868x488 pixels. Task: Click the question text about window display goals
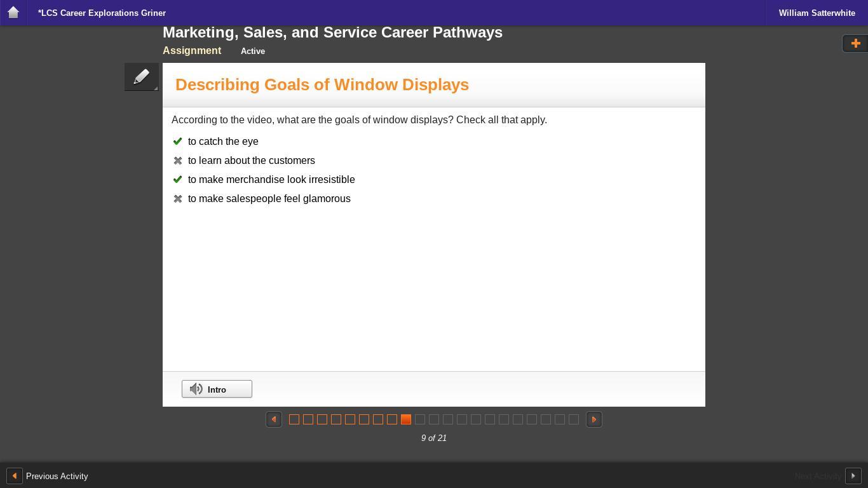click(x=359, y=120)
